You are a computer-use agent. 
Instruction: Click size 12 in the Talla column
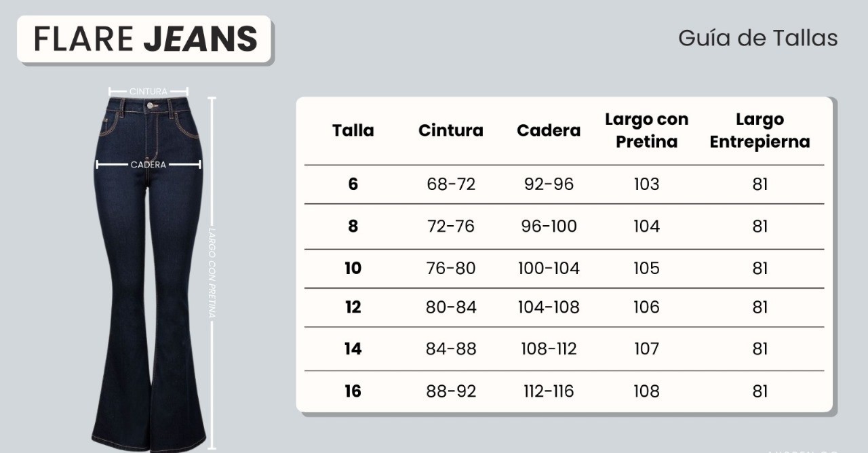(x=353, y=308)
